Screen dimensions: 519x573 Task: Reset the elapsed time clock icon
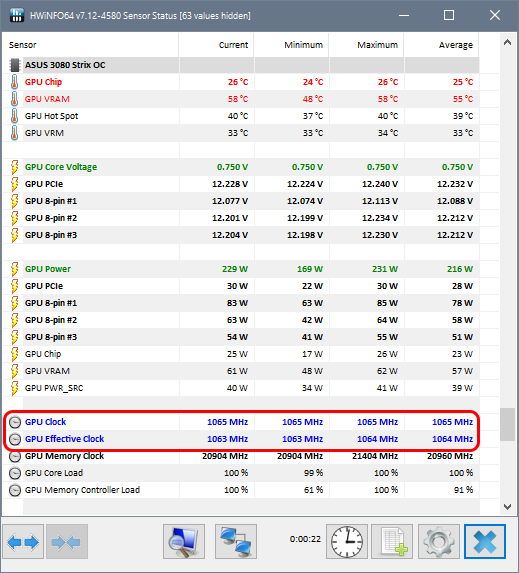coord(347,542)
